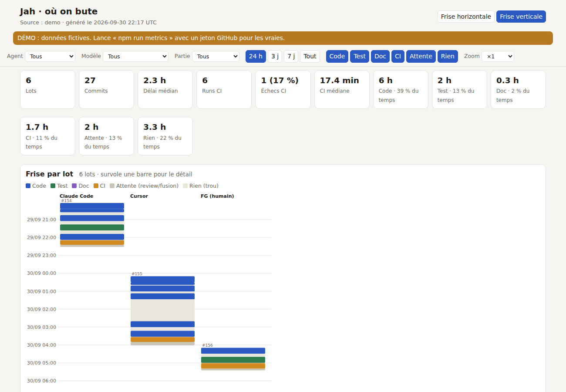The height and width of the screenshot is (392, 566).
Task: Click the green Test legend swatch
Action: click(53, 186)
